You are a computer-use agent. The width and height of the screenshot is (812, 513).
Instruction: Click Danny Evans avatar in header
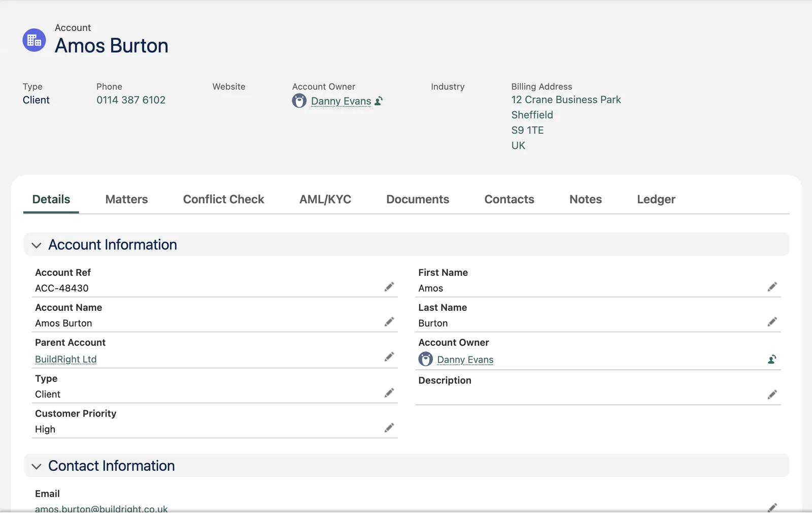coord(299,101)
